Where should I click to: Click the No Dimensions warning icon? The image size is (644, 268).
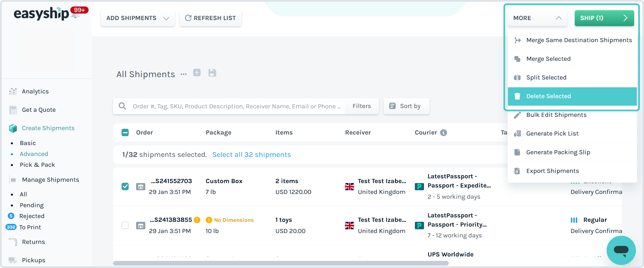click(209, 220)
